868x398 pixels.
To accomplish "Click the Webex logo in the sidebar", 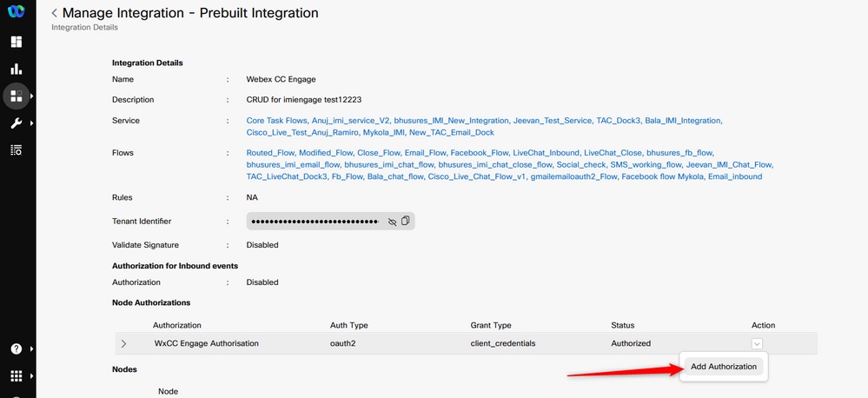I will 16,12.
